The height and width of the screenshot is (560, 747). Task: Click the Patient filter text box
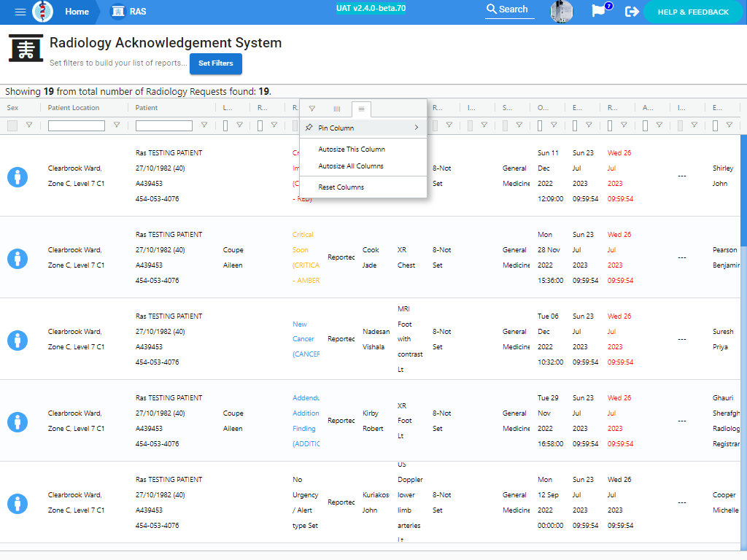[164, 125]
